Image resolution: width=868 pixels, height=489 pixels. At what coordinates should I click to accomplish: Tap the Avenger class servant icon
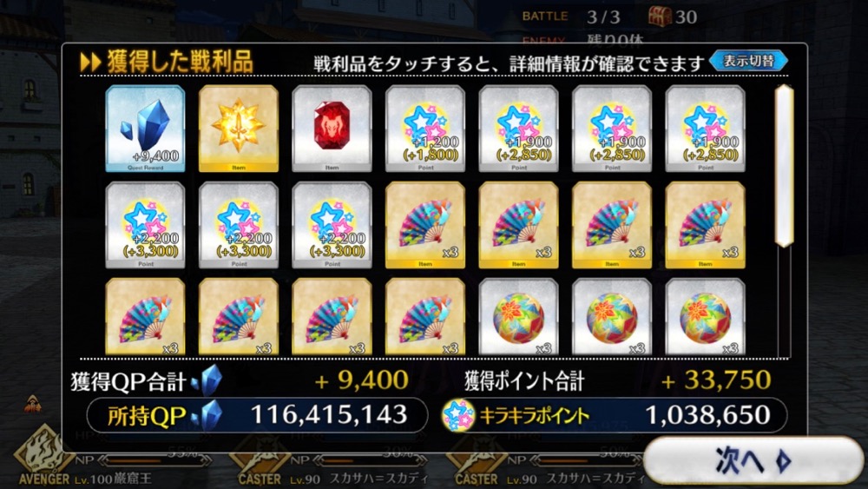pos(43,453)
